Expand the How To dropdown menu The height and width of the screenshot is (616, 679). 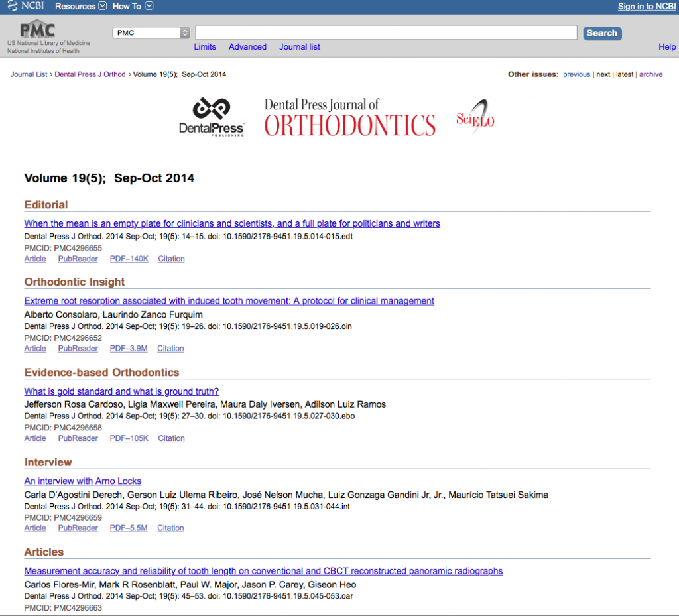tap(133, 6)
